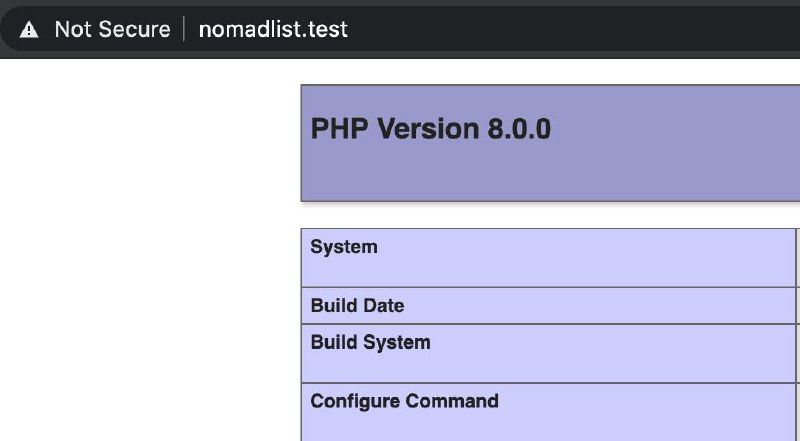Click white gap between version banner and table
The height and width of the screenshot is (441, 800).
(x=550, y=215)
